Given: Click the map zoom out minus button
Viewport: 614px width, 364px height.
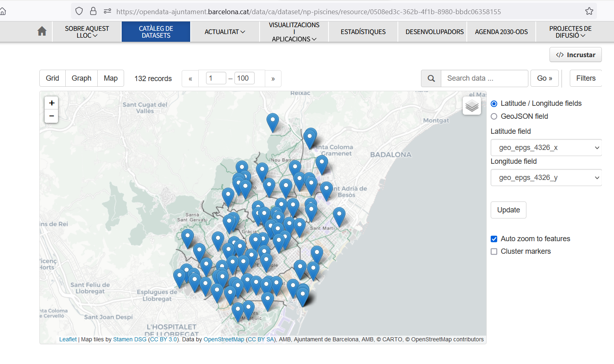Looking at the screenshot, I should tap(52, 116).
